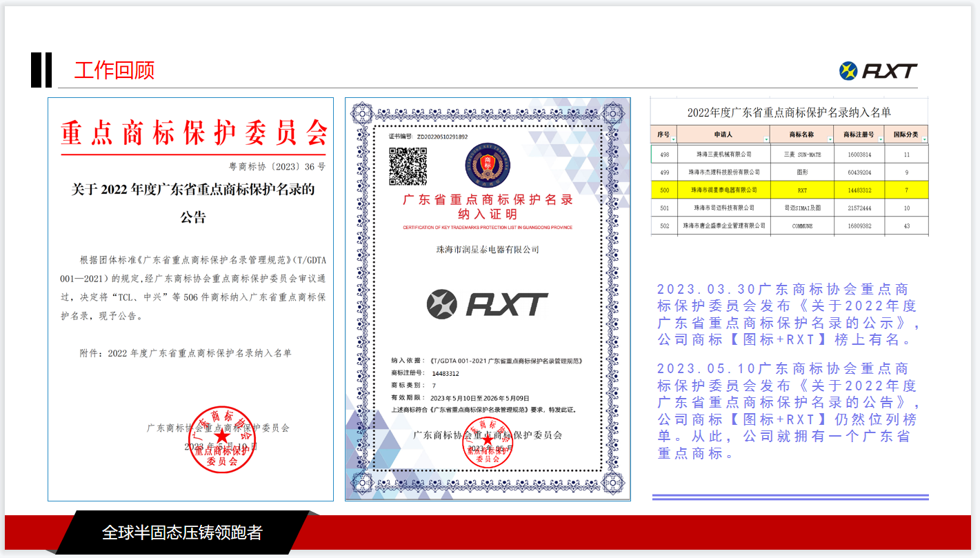Click the cell 珠海三麦机械有限公司
The width and height of the screenshot is (980, 558).
(x=724, y=155)
